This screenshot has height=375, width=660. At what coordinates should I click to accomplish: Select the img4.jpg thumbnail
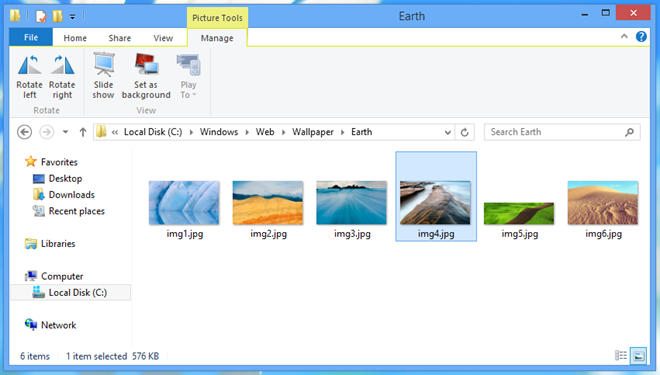click(435, 203)
